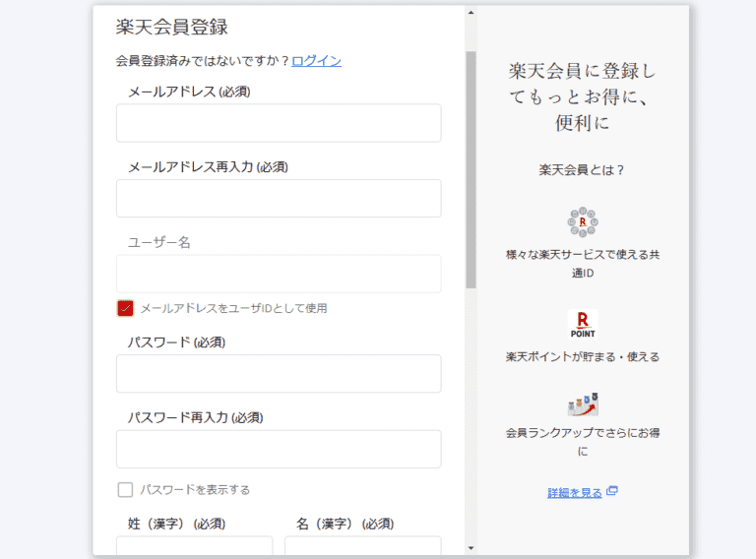The width and height of the screenshot is (756, 559).
Task: Click the 会員ランクアップでさらにお得に text
Action: click(583, 442)
